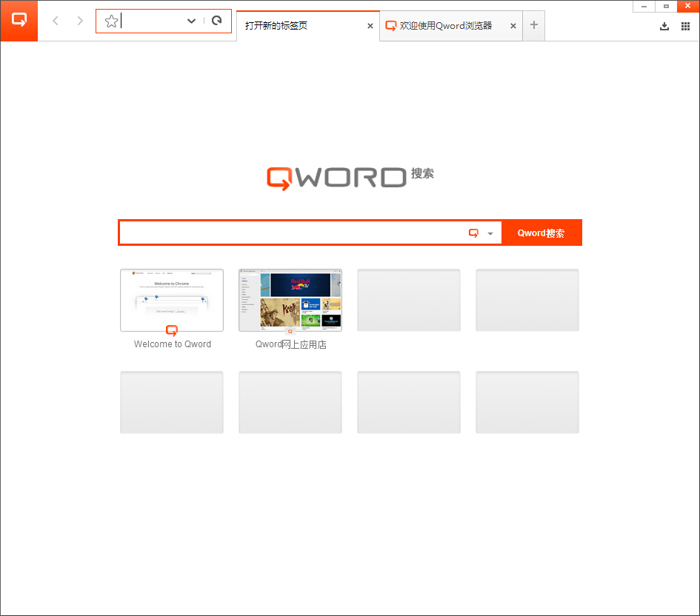Bookmark page with the star icon
Screen dimensions: 700x616
(111, 21)
